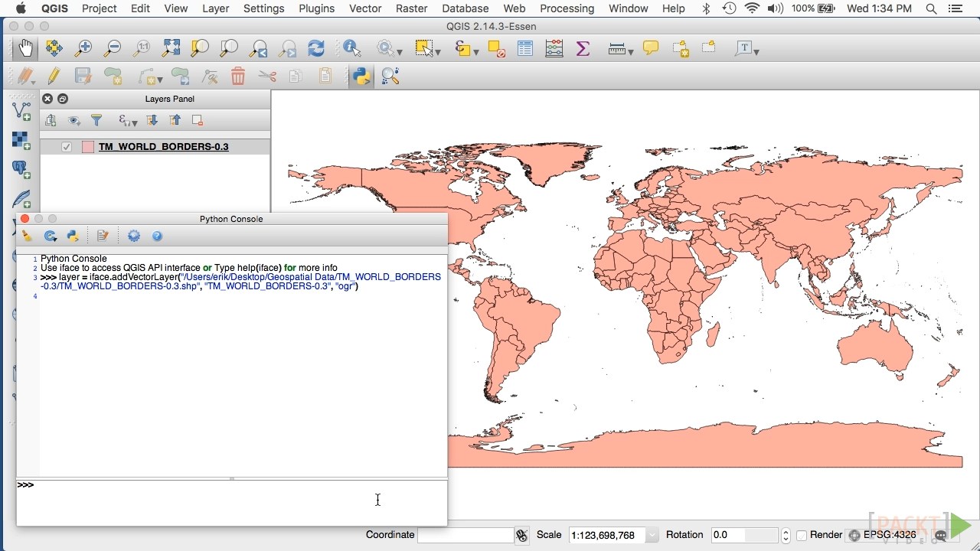This screenshot has height=551, width=980.
Task: Toggle Editing pencil icon
Action: click(54, 76)
